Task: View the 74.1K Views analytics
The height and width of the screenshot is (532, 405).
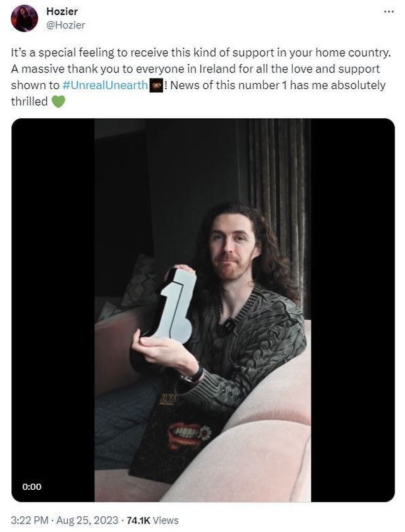Action: [x=152, y=520]
